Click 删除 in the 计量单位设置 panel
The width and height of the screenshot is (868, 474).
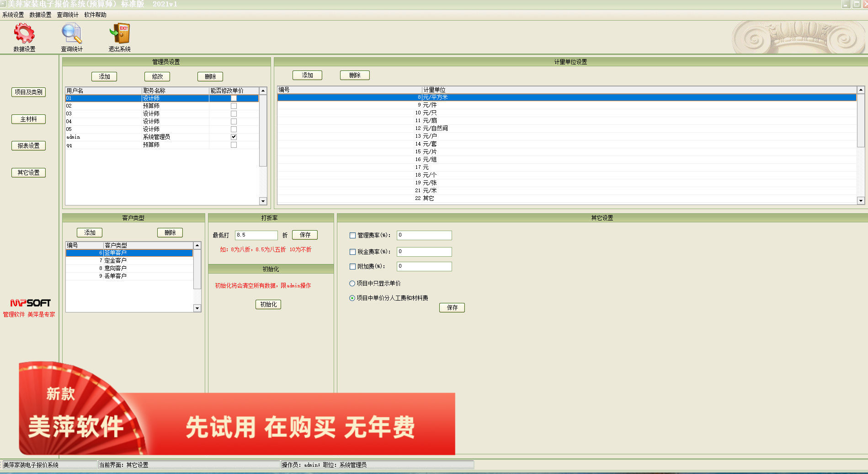[355, 75]
